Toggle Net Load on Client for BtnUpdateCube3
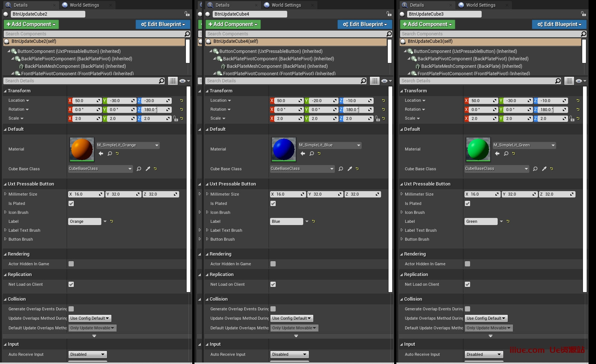This screenshot has height=364, width=596. coord(467,284)
